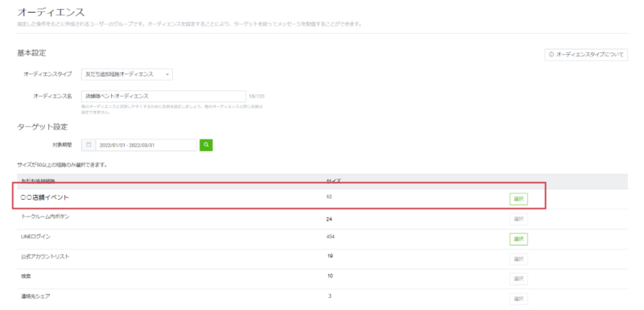The height and width of the screenshot is (310, 644).
Task: Click the size value 62
Action: coord(329,196)
